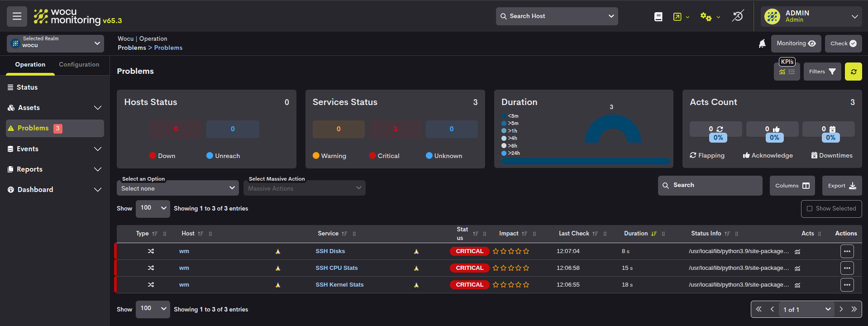868x326 pixels.
Task: Open the Select an Option dropdown
Action: click(177, 188)
